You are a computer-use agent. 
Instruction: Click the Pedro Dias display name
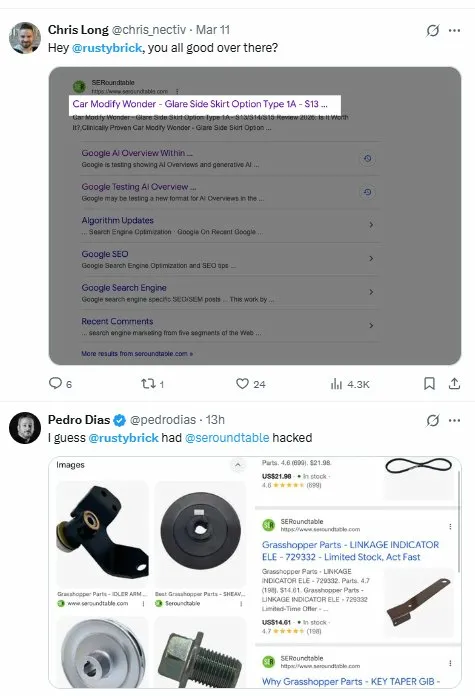79,419
